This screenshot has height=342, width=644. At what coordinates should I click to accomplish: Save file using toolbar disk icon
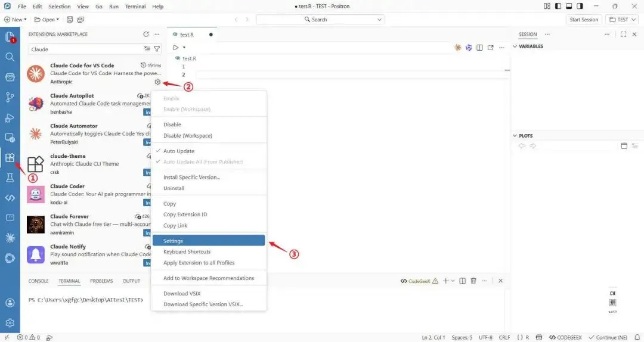click(70, 19)
